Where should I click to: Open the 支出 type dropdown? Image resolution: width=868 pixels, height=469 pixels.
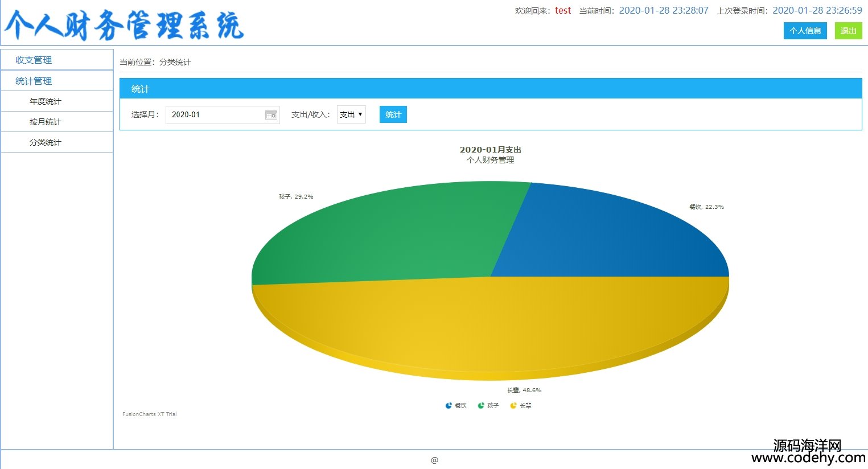point(351,114)
